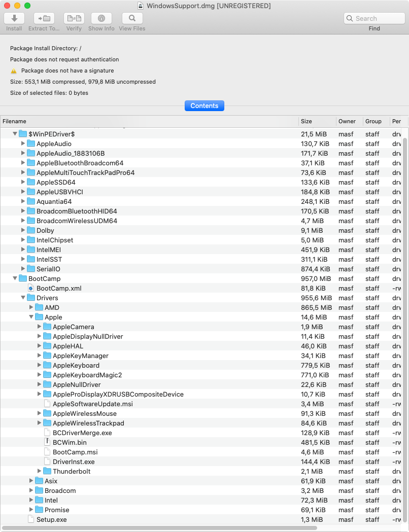The height and width of the screenshot is (532, 409).
Task: Click the SerialIO folder icon
Action: click(31, 269)
